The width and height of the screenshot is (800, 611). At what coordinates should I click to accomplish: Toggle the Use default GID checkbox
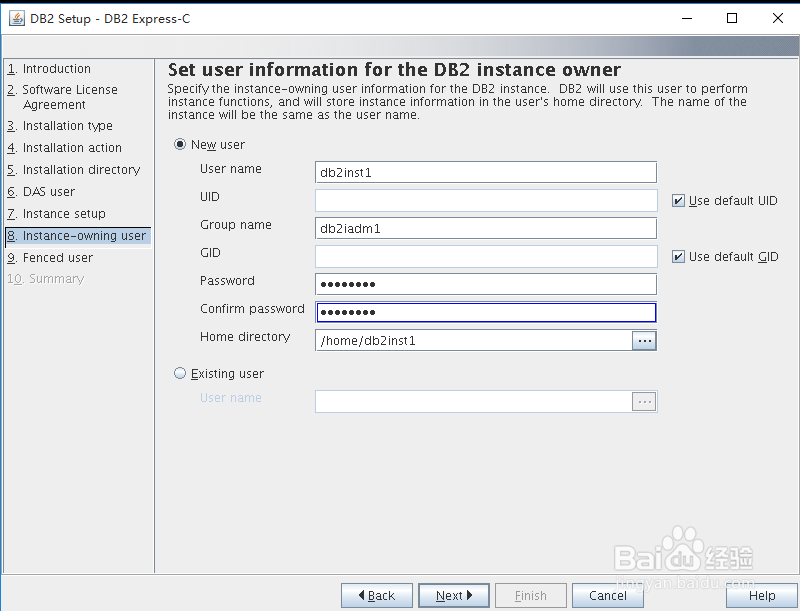click(678, 257)
